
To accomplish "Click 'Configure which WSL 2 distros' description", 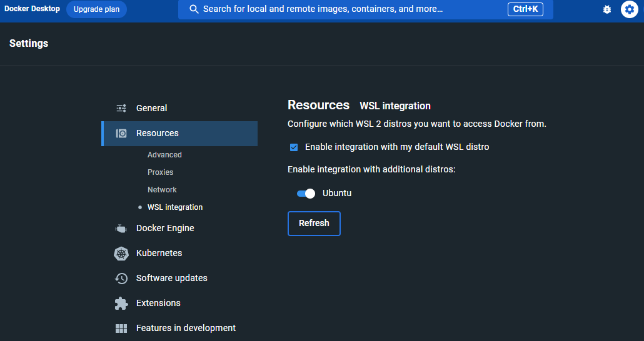I will click(417, 124).
